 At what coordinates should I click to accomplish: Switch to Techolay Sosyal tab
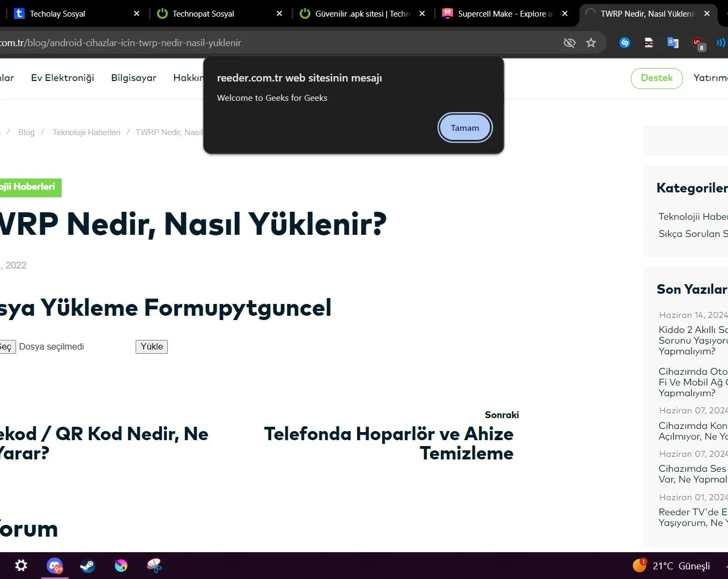coord(76,13)
